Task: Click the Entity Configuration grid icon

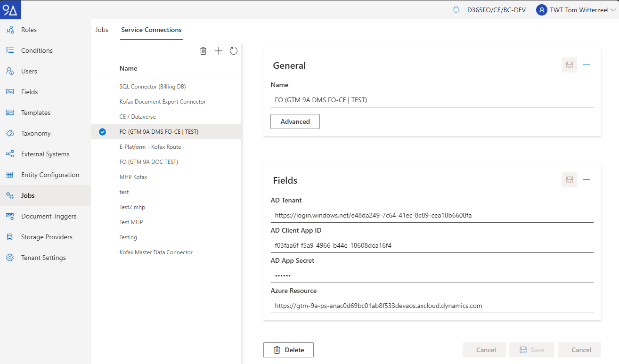Action: (10, 175)
